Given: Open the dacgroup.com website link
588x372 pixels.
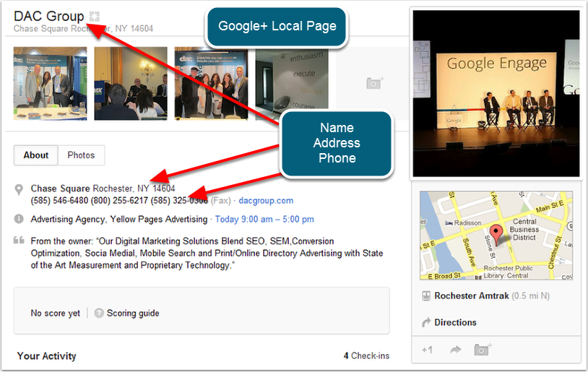Looking at the screenshot, I should click(x=266, y=201).
